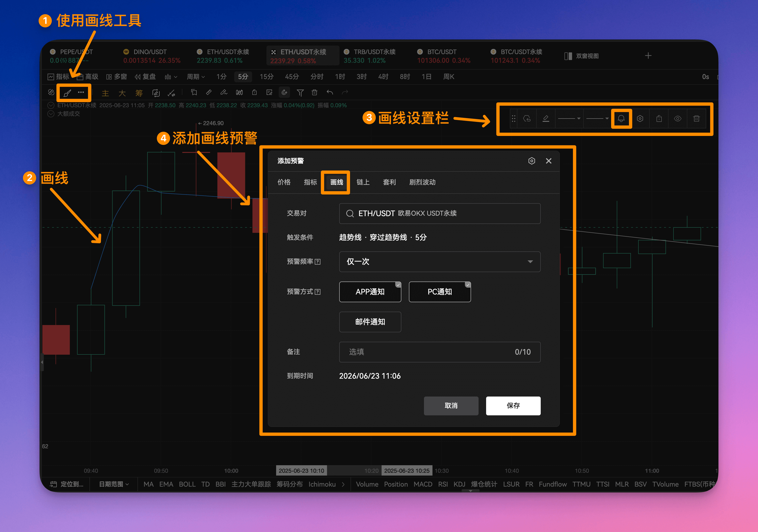The width and height of the screenshot is (758, 532).
Task: Close the 添加预警 dialog
Action: point(549,161)
